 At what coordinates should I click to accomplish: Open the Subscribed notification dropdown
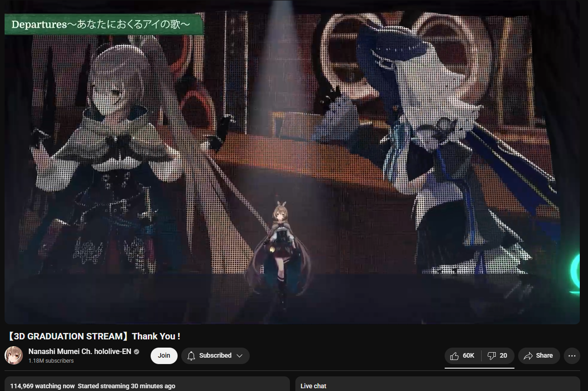[x=215, y=355]
